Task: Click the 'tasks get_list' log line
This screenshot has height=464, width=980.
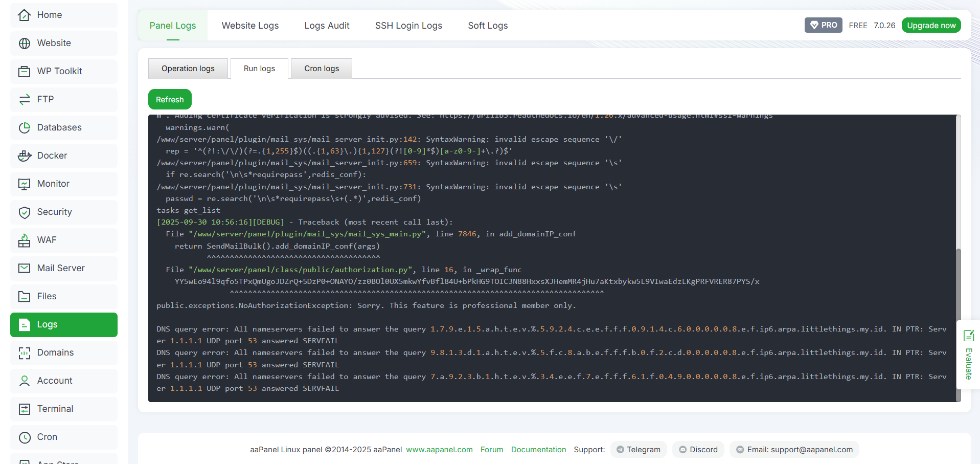Action: tap(188, 210)
